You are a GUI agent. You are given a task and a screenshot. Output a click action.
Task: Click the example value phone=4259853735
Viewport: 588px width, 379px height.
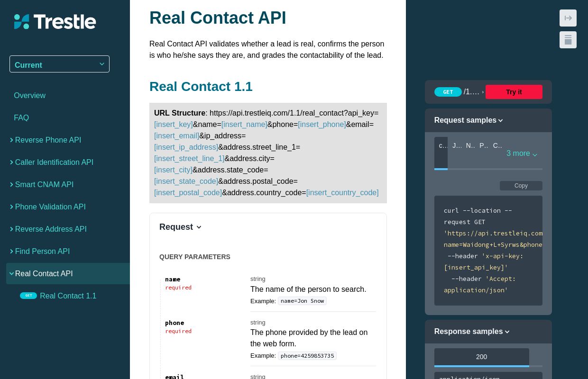click(307, 356)
